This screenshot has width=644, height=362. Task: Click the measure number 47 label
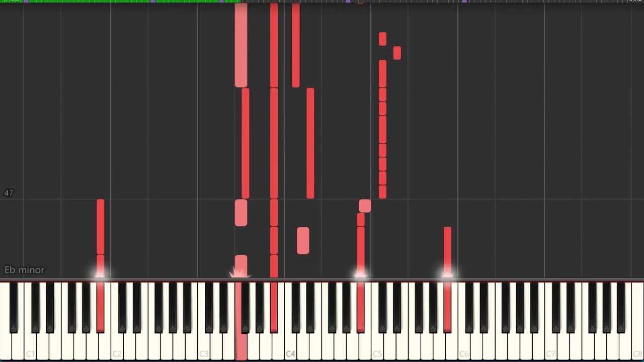click(9, 193)
